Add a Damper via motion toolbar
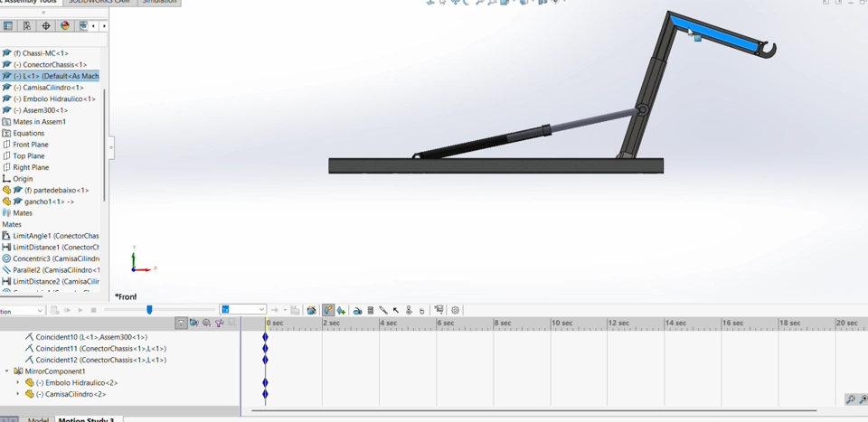The width and height of the screenshot is (868, 422). pyautogui.click(x=383, y=310)
